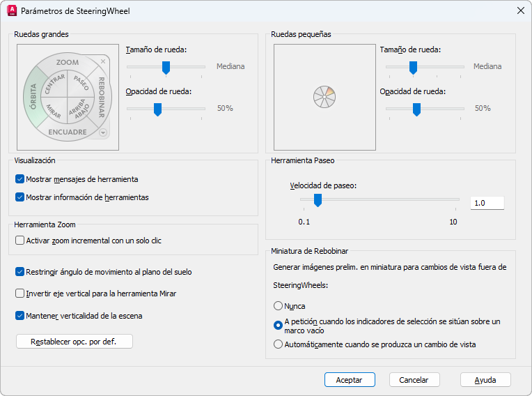This screenshot has height=396, width=532.
Task: Click the Cancelar button
Action: tap(414, 380)
